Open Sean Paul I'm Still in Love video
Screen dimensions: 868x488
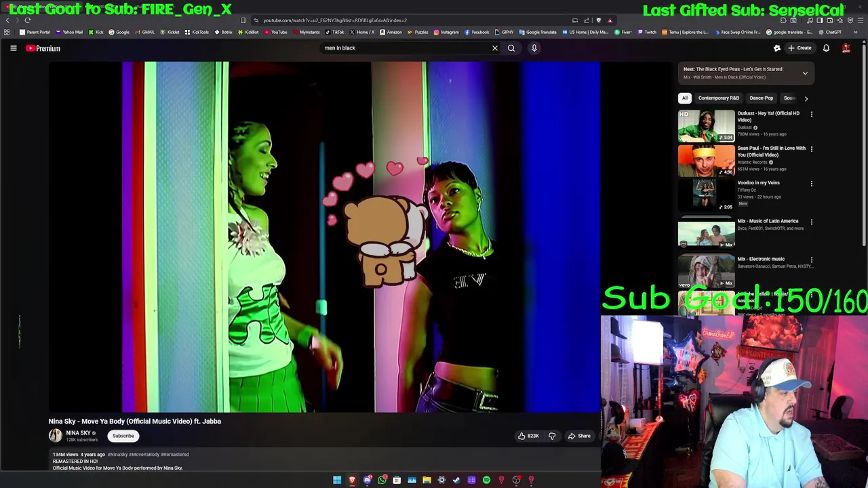pyautogui.click(x=707, y=161)
